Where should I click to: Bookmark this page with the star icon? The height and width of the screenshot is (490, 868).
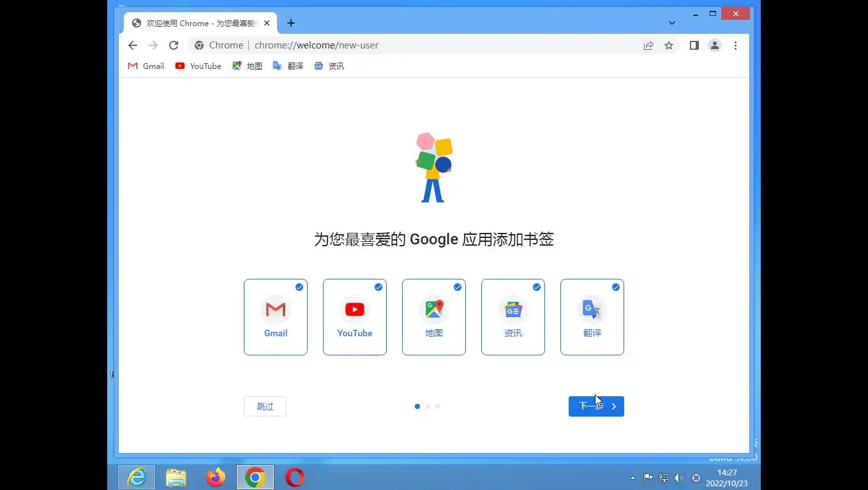coord(669,45)
